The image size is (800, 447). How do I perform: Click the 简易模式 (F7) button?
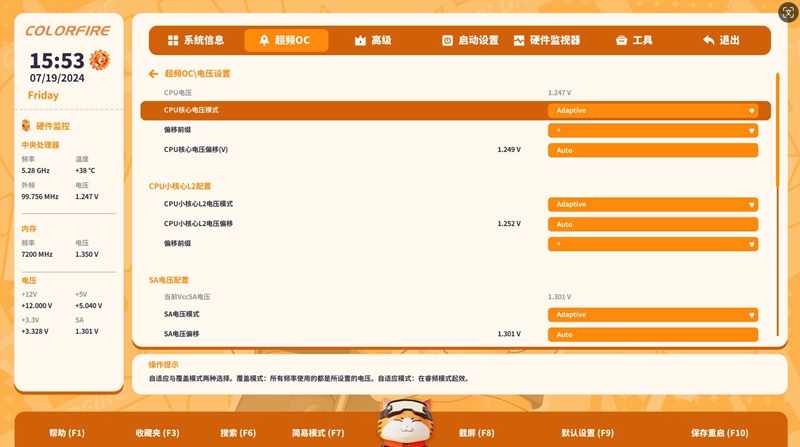pyautogui.click(x=318, y=433)
